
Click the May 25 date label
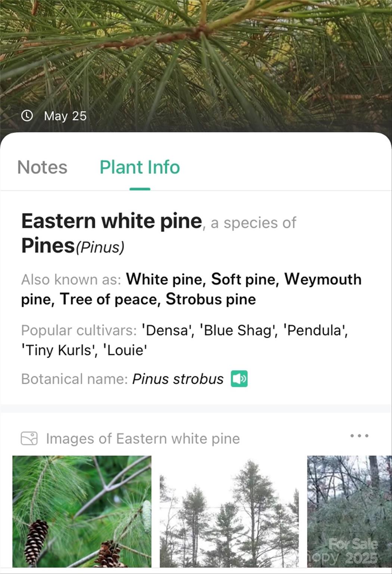coord(65,116)
